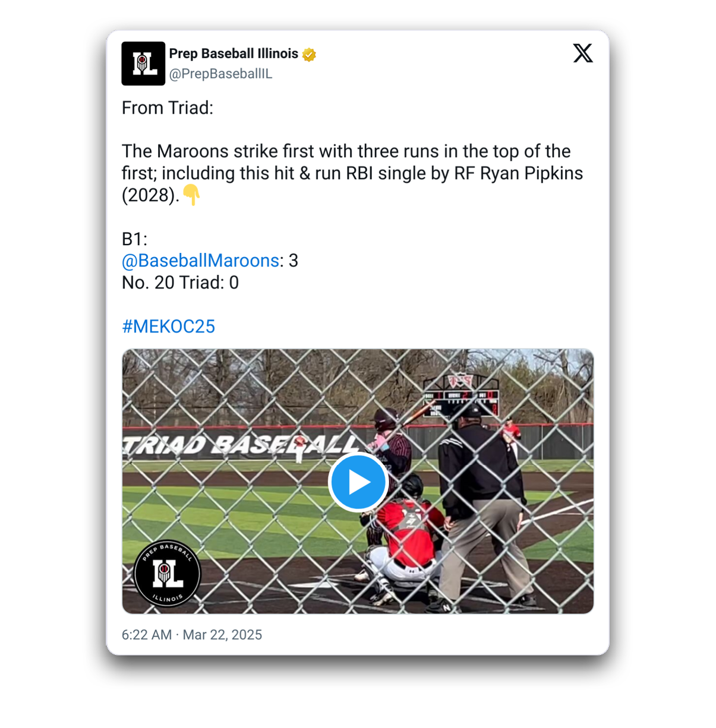Image resolution: width=716 pixels, height=728 pixels.
Task: Click the 'From Triad:' opening line
Action: click(x=168, y=108)
